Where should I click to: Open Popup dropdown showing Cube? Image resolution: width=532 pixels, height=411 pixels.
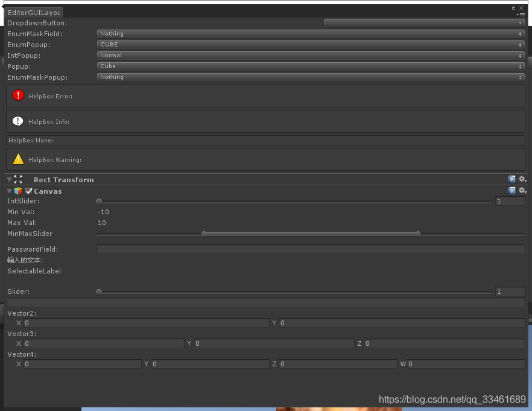point(311,66)
